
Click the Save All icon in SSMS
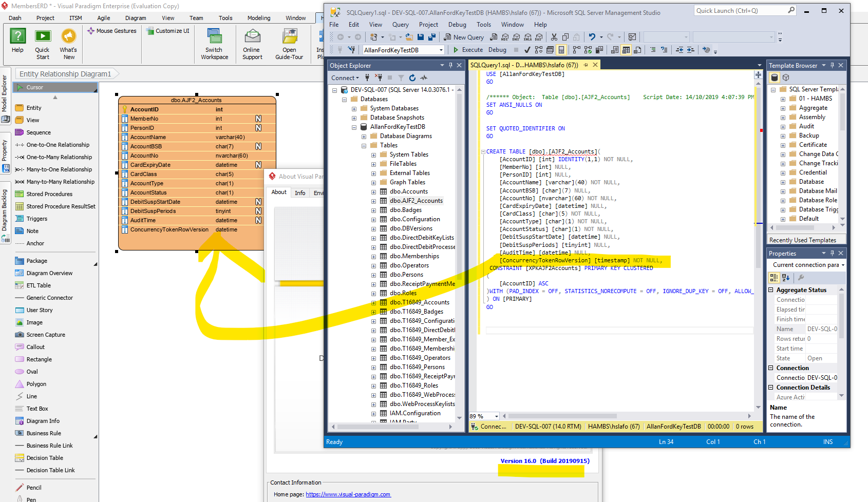(x=431, y=37)
